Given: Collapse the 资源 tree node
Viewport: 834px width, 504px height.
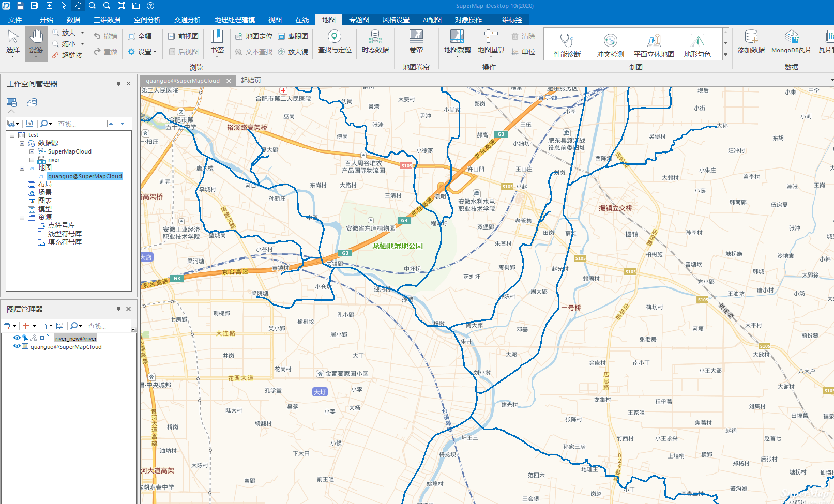Looking at the screenshot, I should (22, 218).
